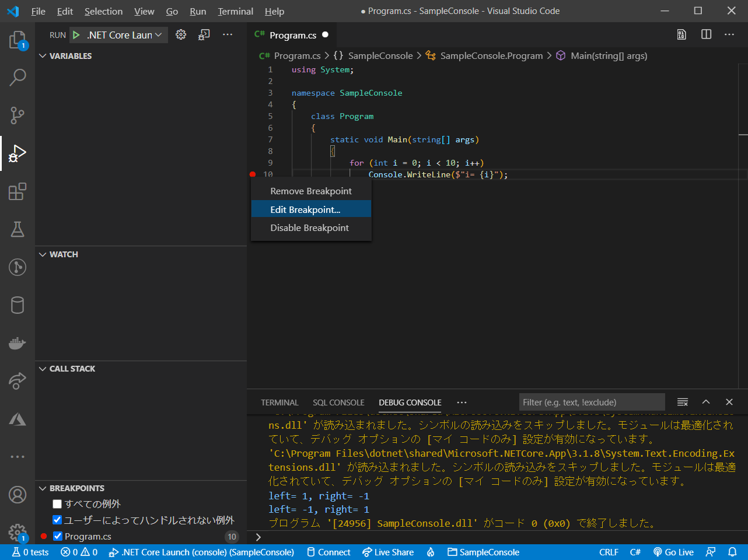Open the Search view icon
This screenshot has height=560, width=748.
click(x=18, y=77)
